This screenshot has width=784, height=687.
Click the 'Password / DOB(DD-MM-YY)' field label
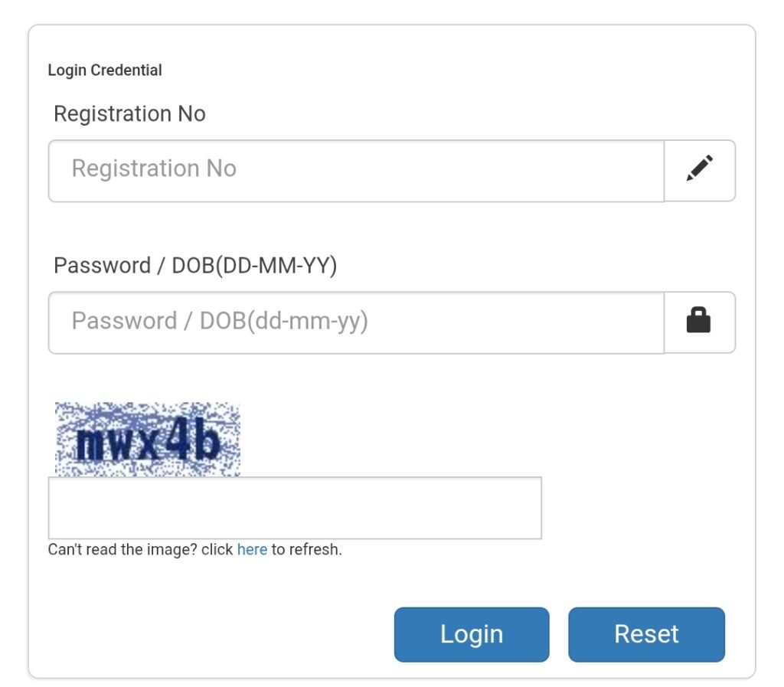[195, 266]
